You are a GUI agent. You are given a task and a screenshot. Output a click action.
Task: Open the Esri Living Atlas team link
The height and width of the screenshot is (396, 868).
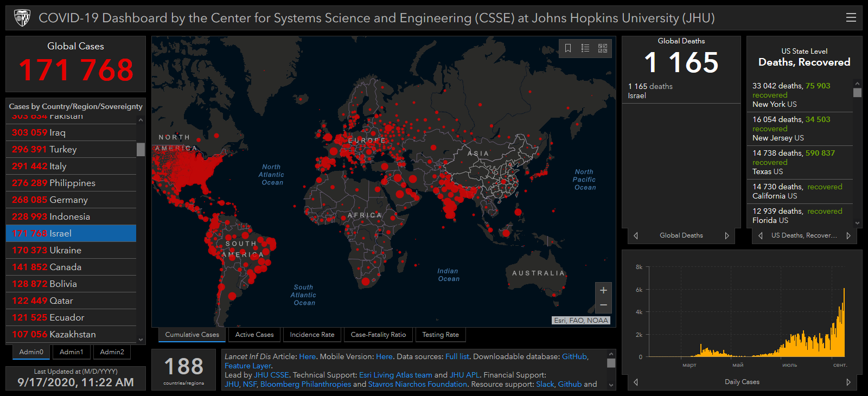[395, 375]
